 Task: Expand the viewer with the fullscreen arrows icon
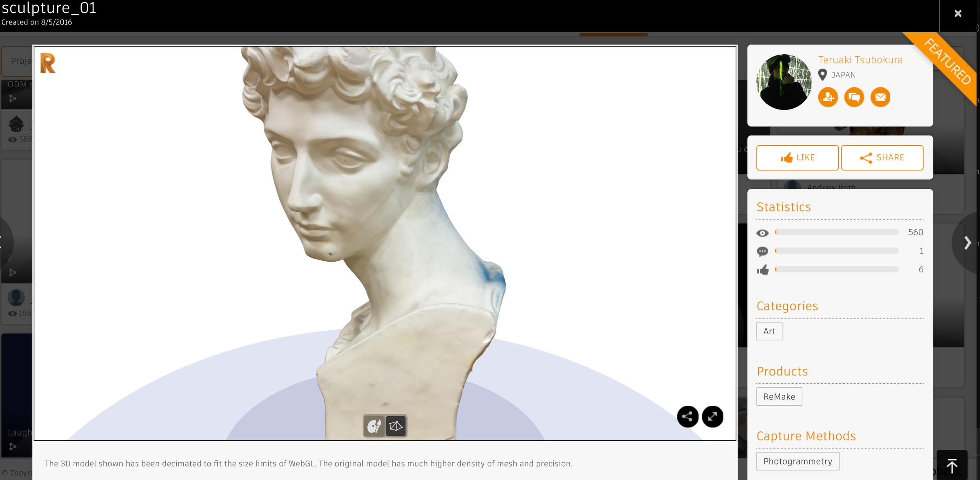point(713,417)
